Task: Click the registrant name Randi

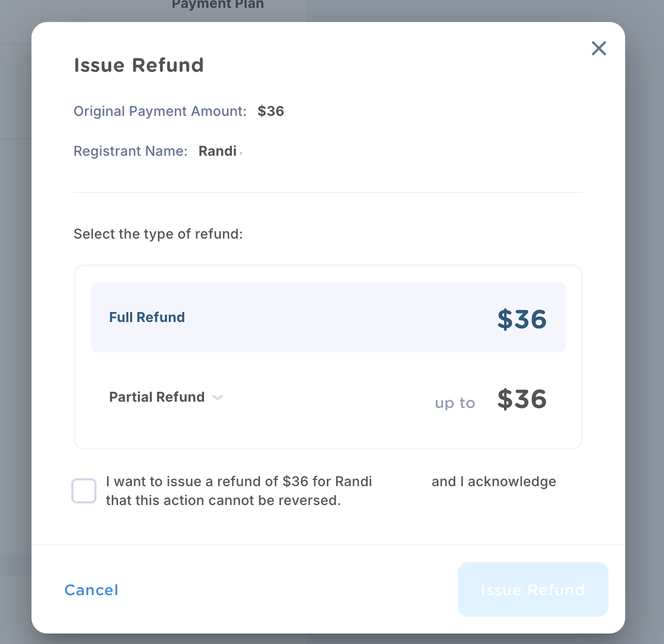Action: coord(218,151)
